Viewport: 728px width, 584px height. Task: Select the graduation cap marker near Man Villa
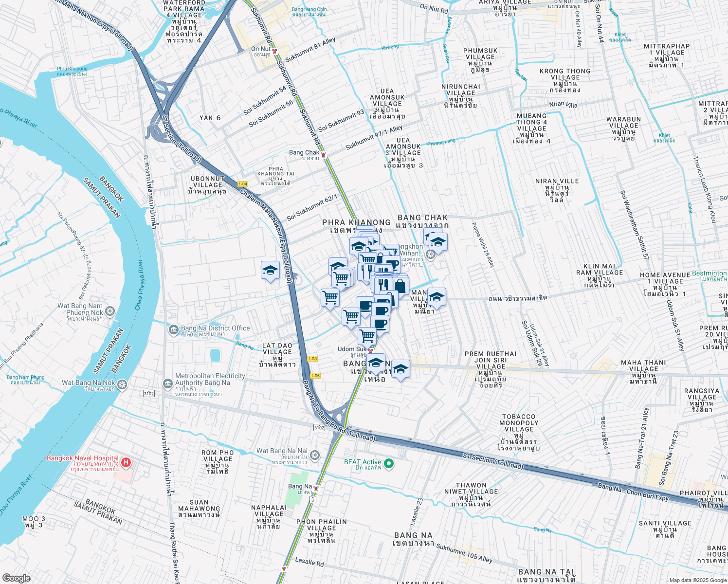437,298
